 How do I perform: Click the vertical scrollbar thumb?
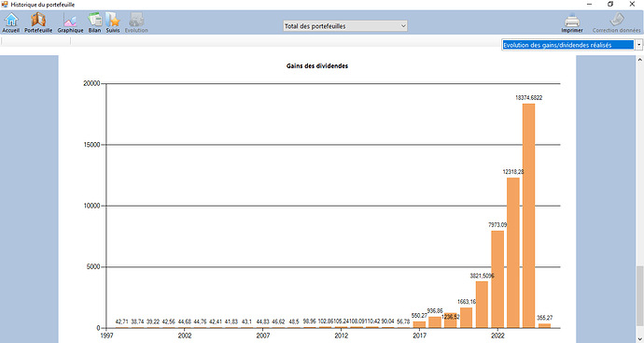click(640, 299)
